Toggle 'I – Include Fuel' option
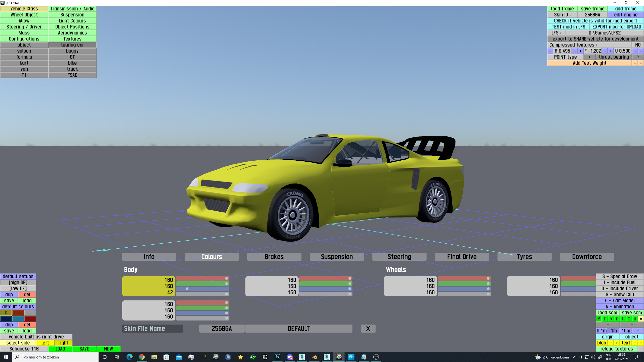This screenshot has width=644, height=362. (619, 283)
